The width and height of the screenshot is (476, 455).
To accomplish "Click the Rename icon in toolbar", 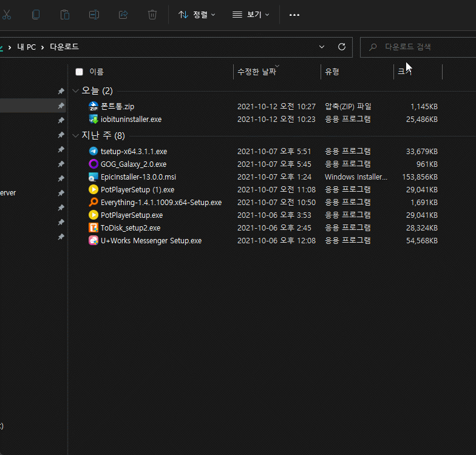I will (93, 15).
